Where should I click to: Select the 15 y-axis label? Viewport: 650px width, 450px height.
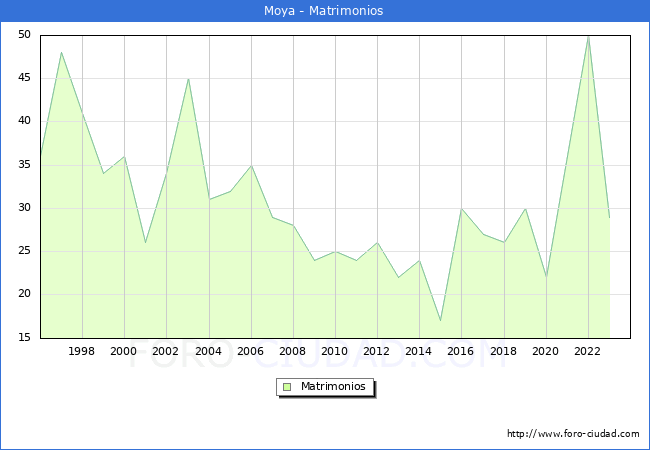point(23,338)
